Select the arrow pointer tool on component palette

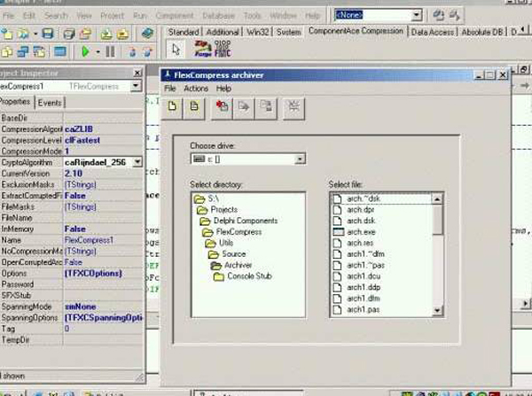point(176,50)
